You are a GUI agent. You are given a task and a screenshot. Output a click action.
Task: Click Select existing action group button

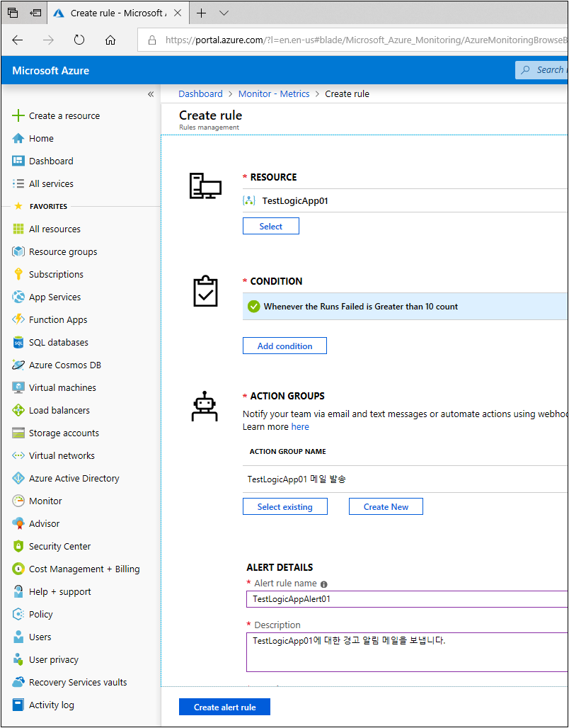coord(285,507)
